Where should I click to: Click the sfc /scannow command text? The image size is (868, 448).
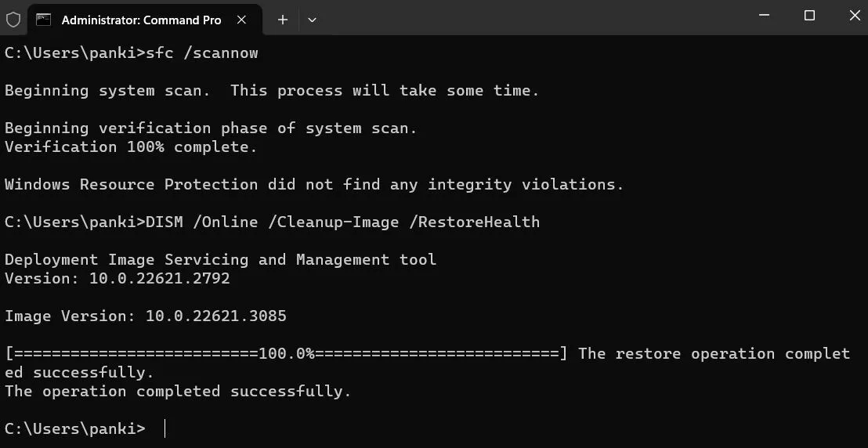202,52
